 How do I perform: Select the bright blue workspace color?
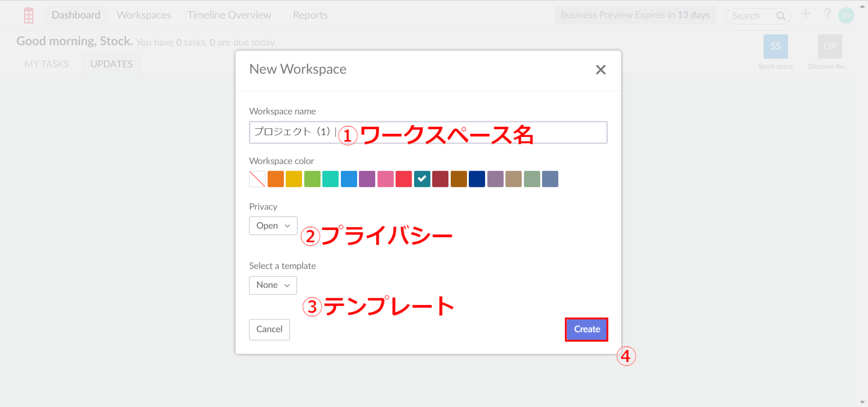pyautogui.click(x=349, y=179)
